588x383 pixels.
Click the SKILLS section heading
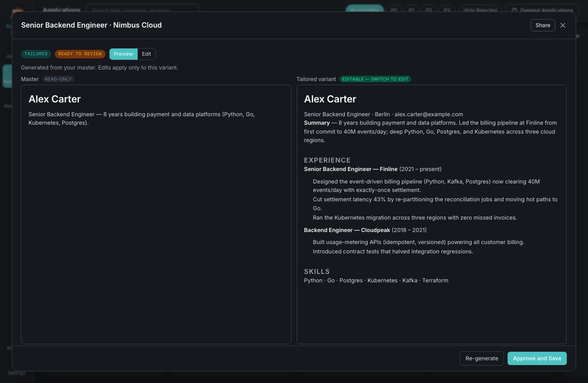click(317, 272)
